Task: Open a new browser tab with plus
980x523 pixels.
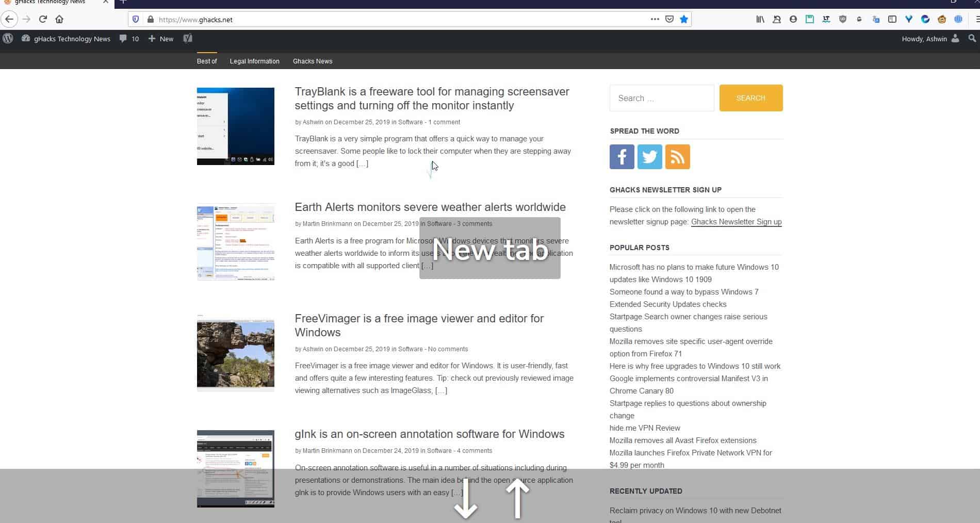Action: (123, 2)
